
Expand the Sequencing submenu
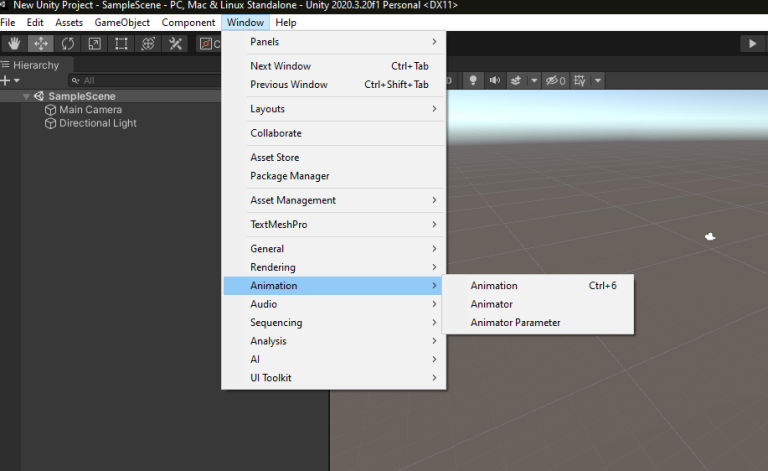pos(334,323)
